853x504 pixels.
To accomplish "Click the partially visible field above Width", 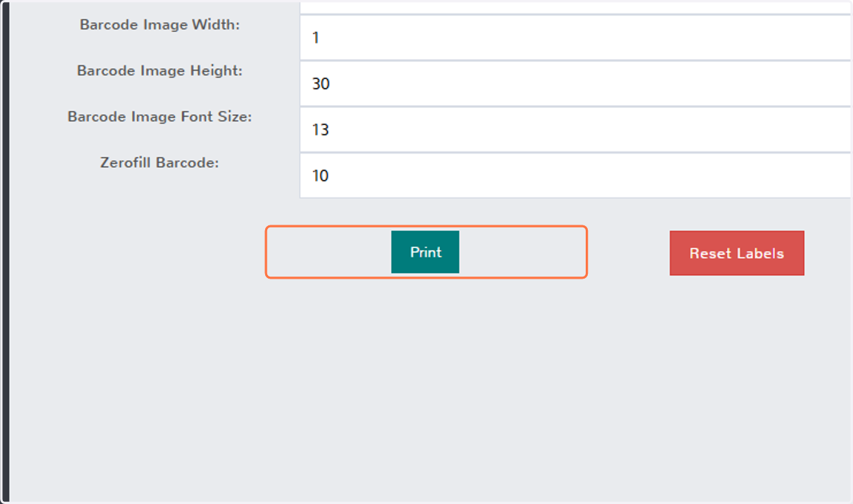I will point(575,7).
